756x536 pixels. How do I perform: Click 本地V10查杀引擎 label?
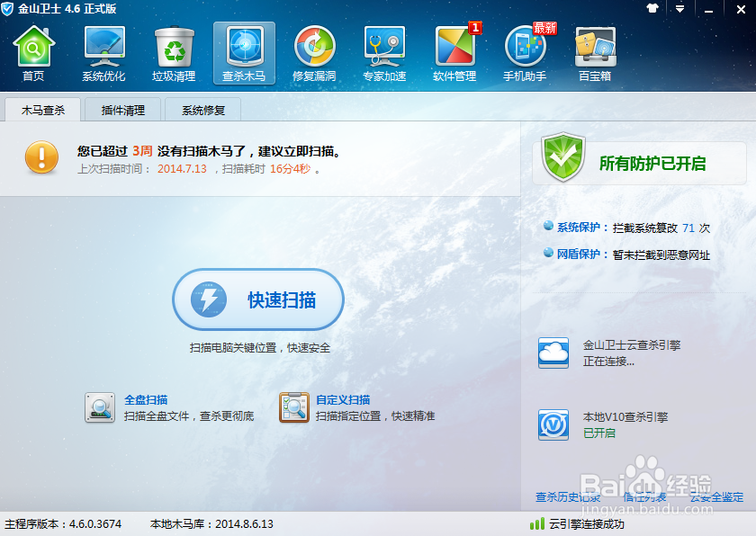625,417
